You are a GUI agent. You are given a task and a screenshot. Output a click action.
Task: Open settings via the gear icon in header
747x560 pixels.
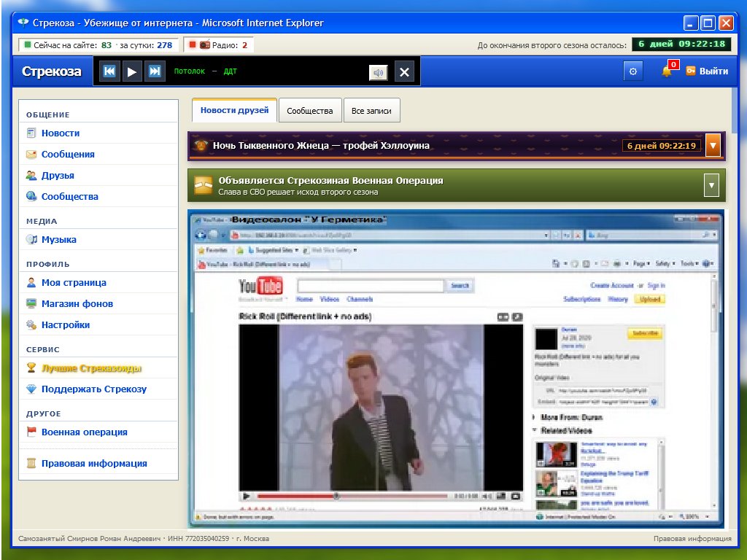[x=633, y=71]
